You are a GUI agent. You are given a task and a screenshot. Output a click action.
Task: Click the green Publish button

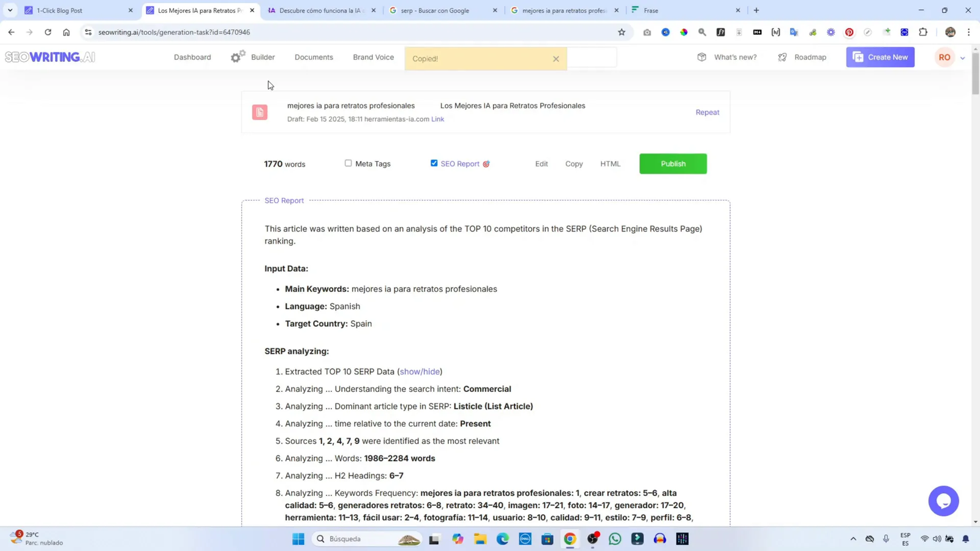(x=672, y=163)
